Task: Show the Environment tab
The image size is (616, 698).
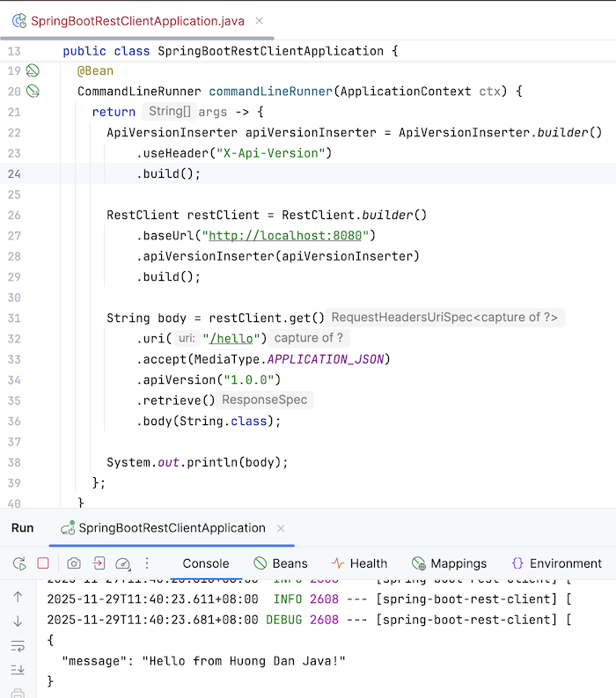Action: [x=556, y=563]
